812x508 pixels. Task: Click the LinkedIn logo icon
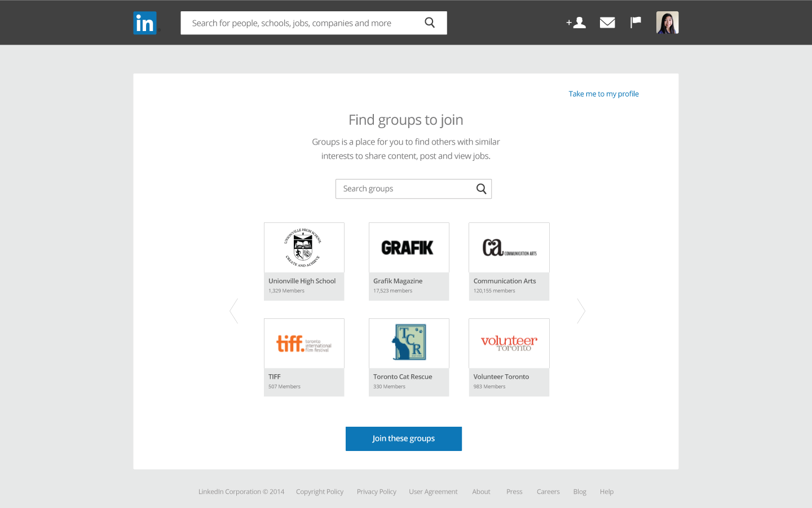coord(145,23)
